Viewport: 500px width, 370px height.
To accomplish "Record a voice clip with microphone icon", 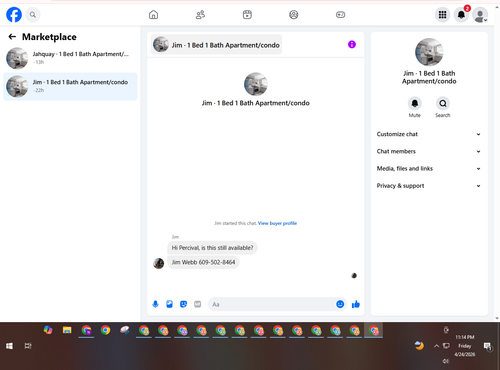I will point(155,304).
